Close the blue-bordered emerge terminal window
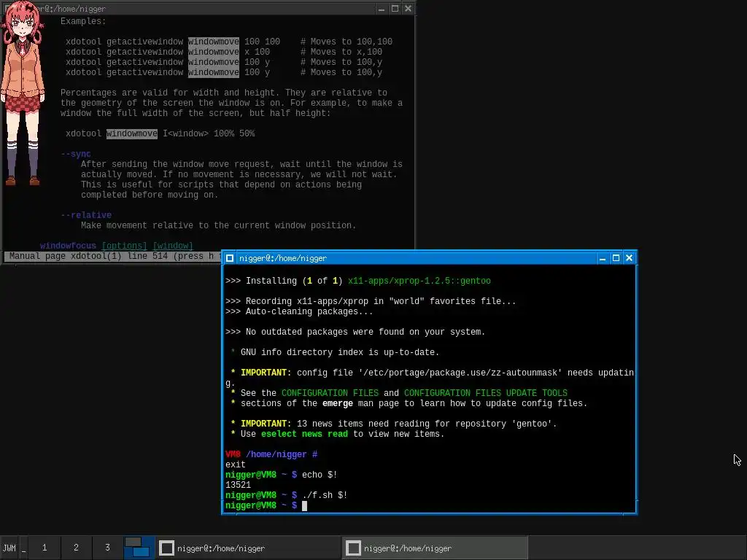The width and height of the screenshot is (747, 560). (630, 258)
